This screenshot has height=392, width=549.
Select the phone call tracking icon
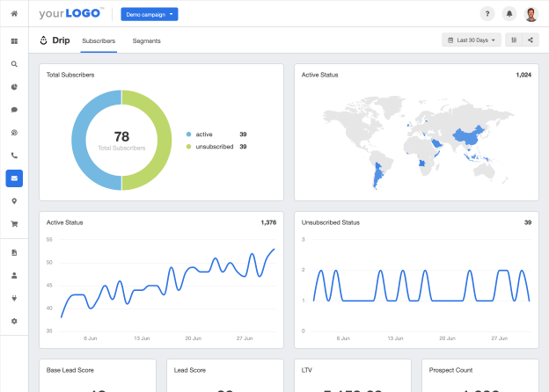[x=14, y=156]
